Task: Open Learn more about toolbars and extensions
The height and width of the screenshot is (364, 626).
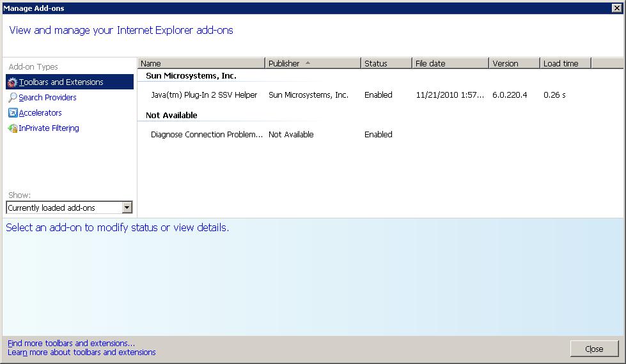Action: point(81,353)
